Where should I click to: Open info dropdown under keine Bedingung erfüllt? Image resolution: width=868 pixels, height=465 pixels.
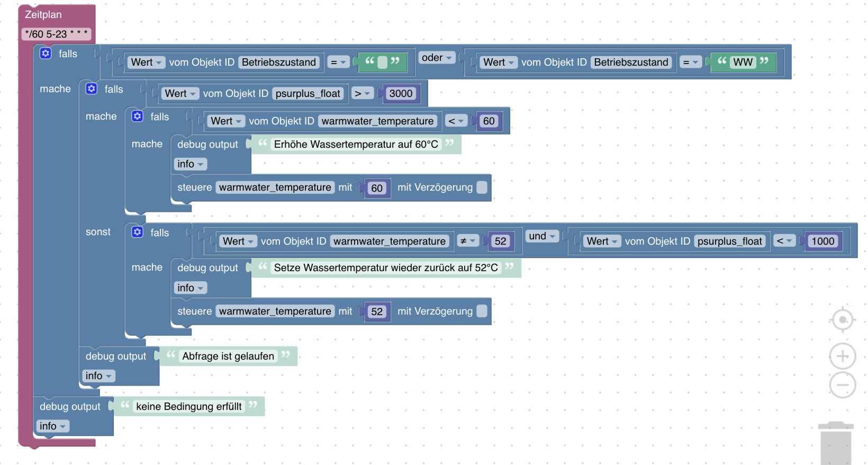[53, 426]
